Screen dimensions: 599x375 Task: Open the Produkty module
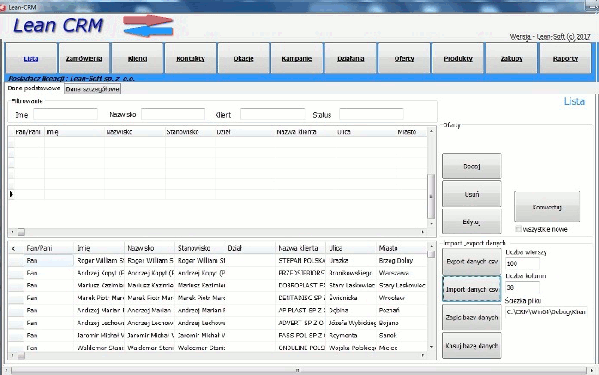458,58
